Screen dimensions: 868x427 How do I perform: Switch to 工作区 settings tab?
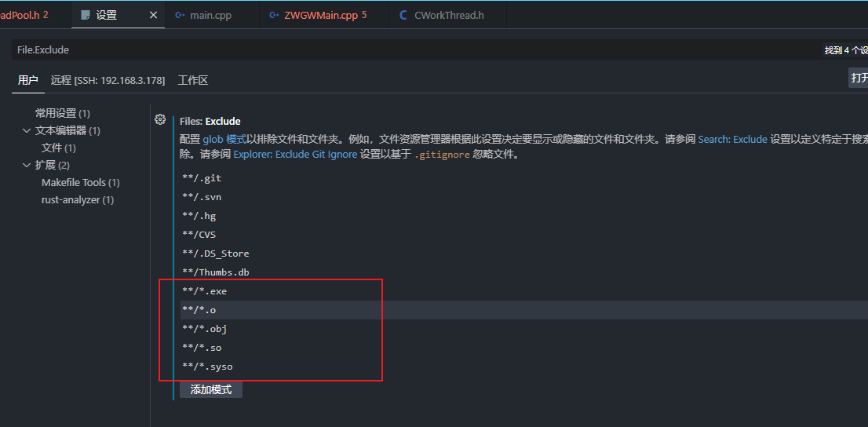192,80
